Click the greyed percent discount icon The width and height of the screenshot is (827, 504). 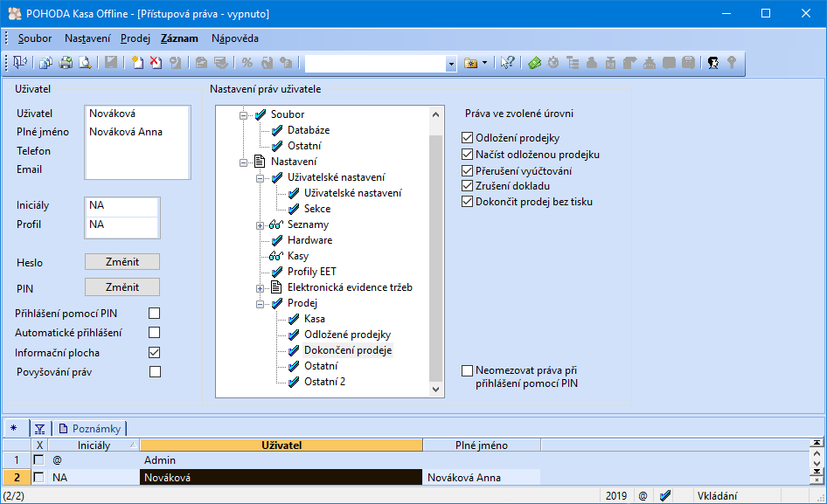[x=247, y=63]
